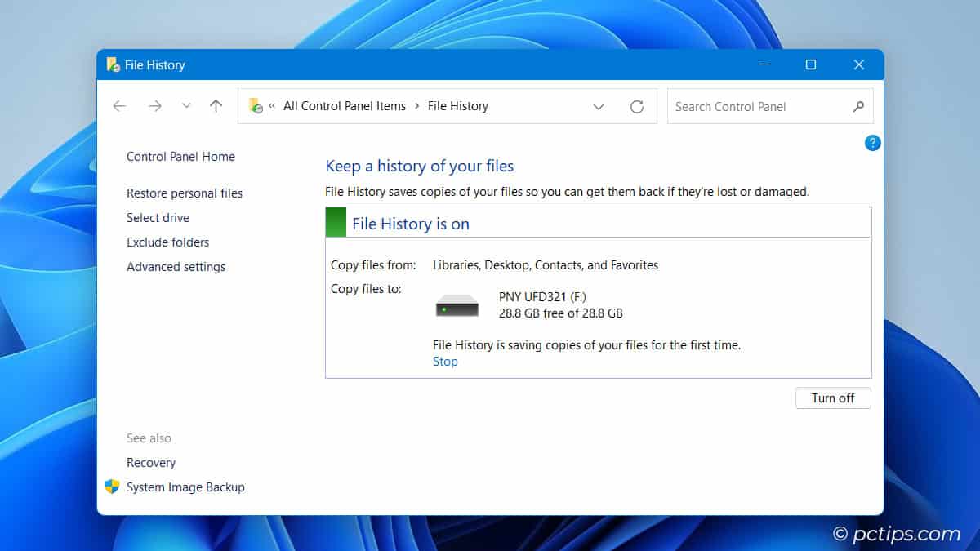Click the File History icon in the address bar
This screenshot has height=551, width=980.
256,105
